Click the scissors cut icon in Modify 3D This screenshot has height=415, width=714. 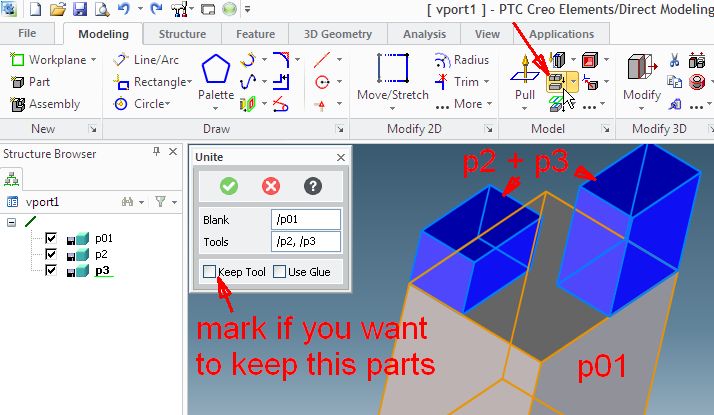pyautogui.click(x=674, y=60)
